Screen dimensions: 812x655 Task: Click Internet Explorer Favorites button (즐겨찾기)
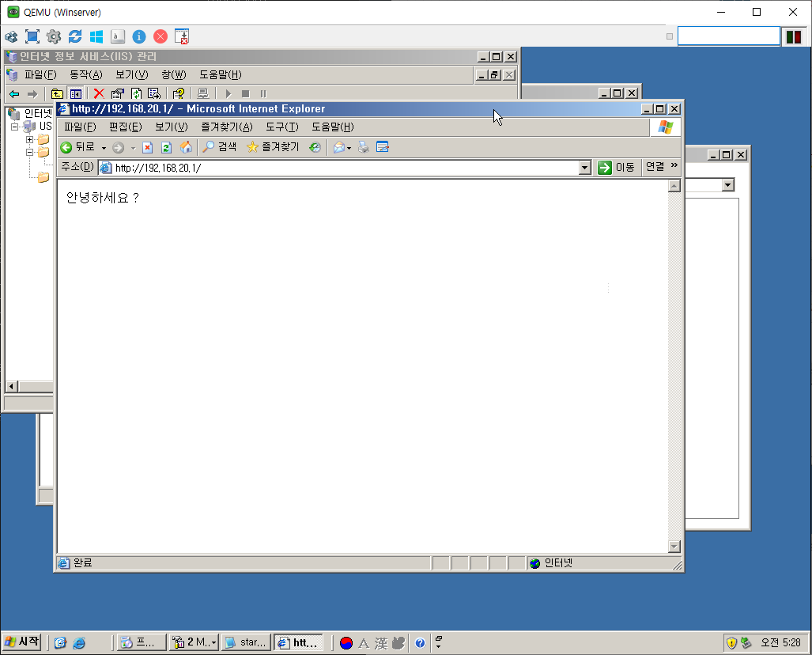coord(273,147)
